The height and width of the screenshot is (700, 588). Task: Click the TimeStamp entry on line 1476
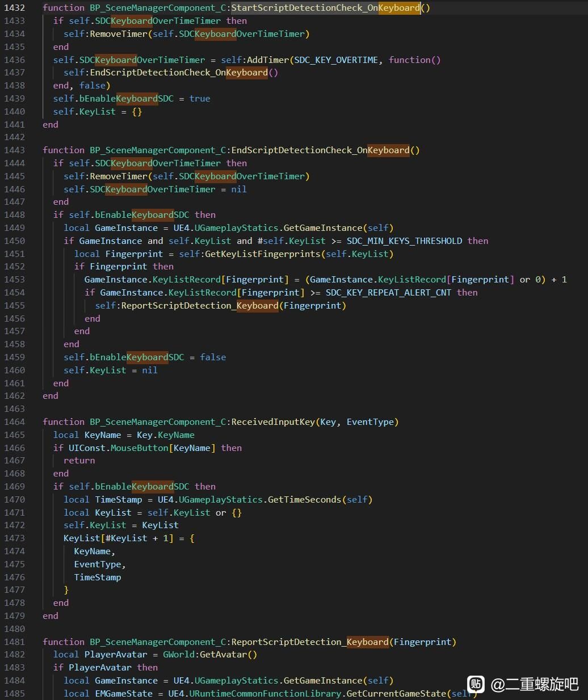coord(98,577)
